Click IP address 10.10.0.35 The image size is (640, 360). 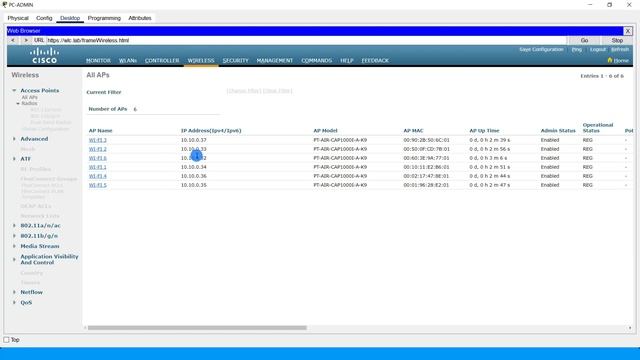(193, 185)
